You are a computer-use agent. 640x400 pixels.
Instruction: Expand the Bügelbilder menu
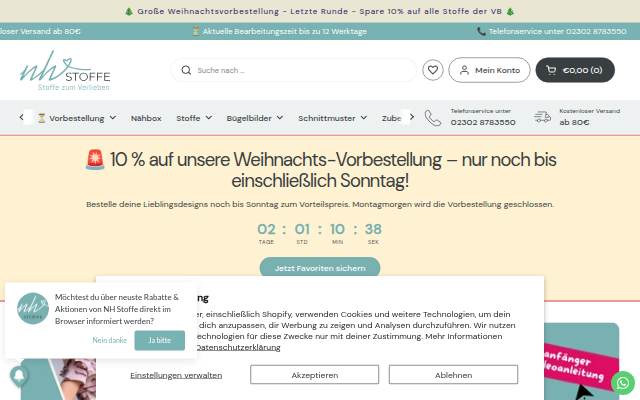pyautogui.click(x=255, y=118)
